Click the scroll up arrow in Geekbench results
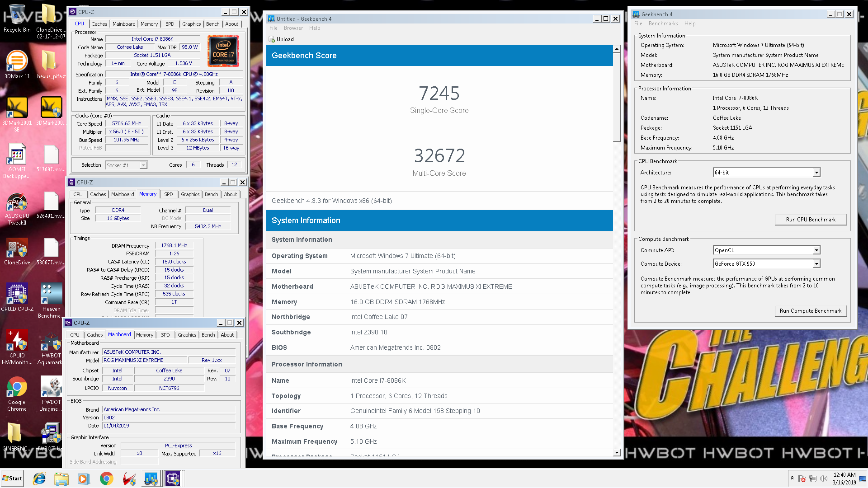 tap(617, 49)
